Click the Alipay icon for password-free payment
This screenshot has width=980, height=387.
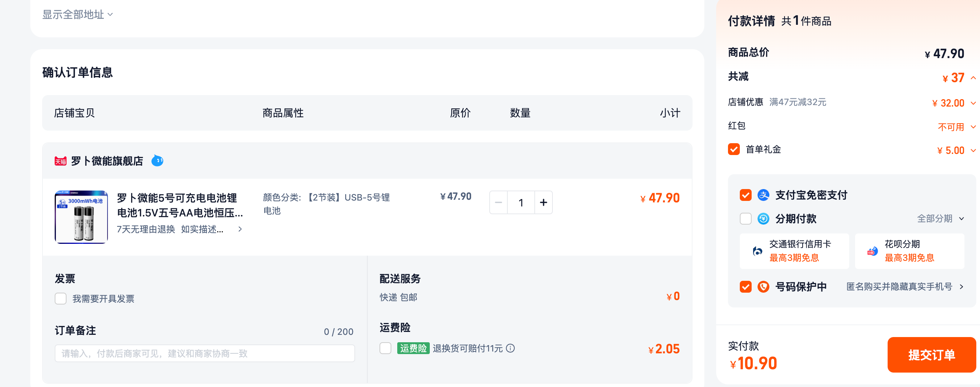763,195
